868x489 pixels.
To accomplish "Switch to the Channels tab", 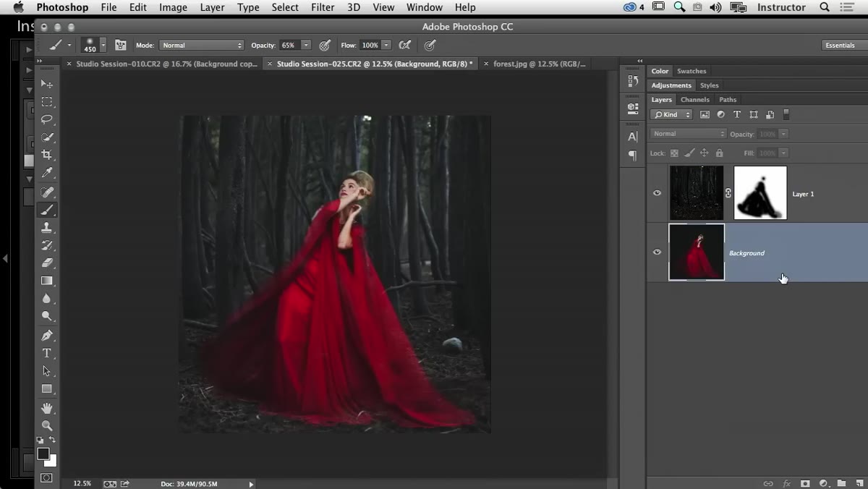I will 695,100.
